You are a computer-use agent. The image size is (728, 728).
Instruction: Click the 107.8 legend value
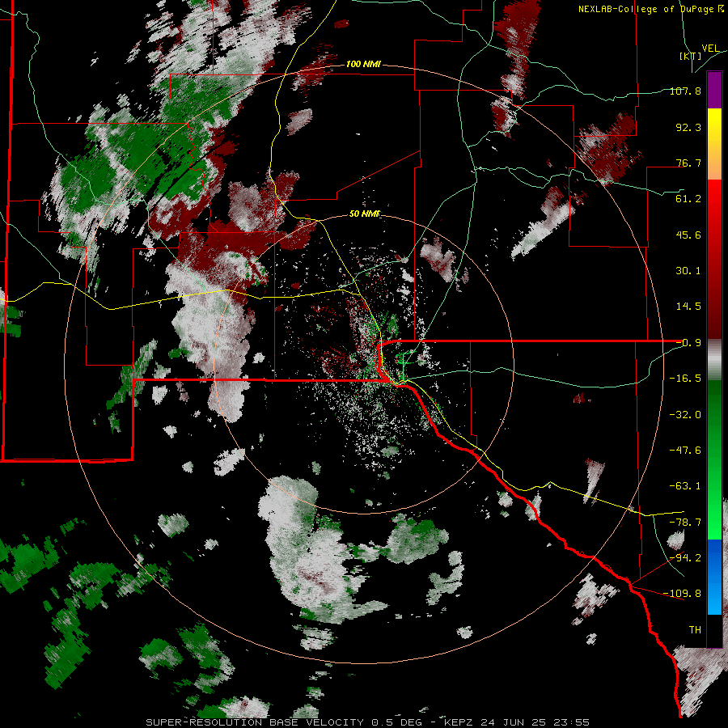coord(685,91)
